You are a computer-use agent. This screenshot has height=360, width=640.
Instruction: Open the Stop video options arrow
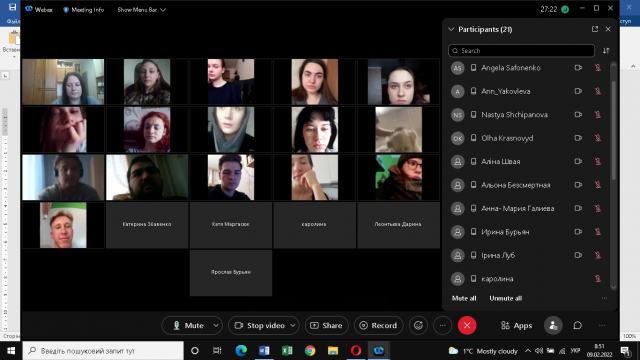[293, 325]
